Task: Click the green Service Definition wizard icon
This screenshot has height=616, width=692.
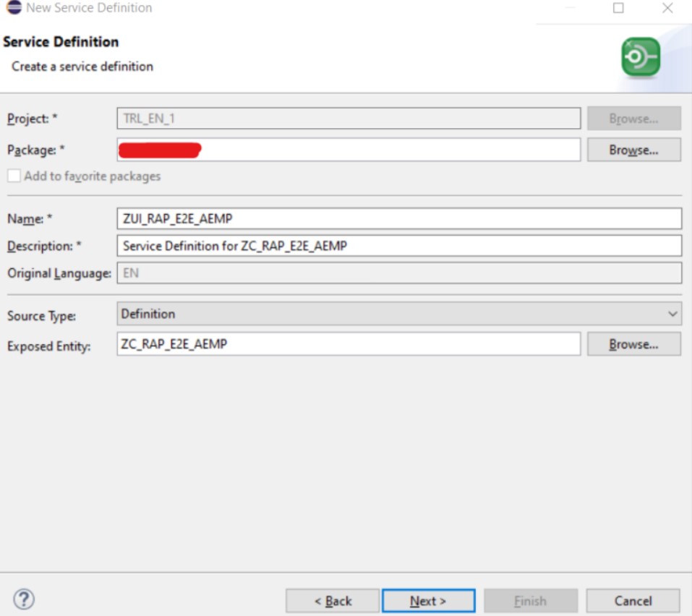Action: (640, 57)
